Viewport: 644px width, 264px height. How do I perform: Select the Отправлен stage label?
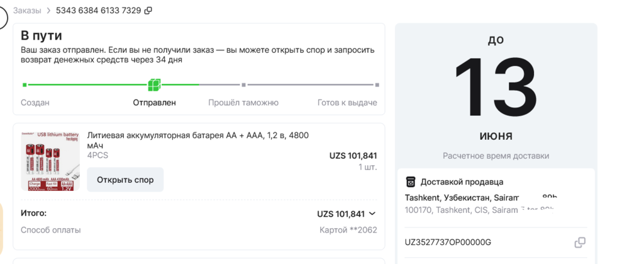[x=154, y=103]
